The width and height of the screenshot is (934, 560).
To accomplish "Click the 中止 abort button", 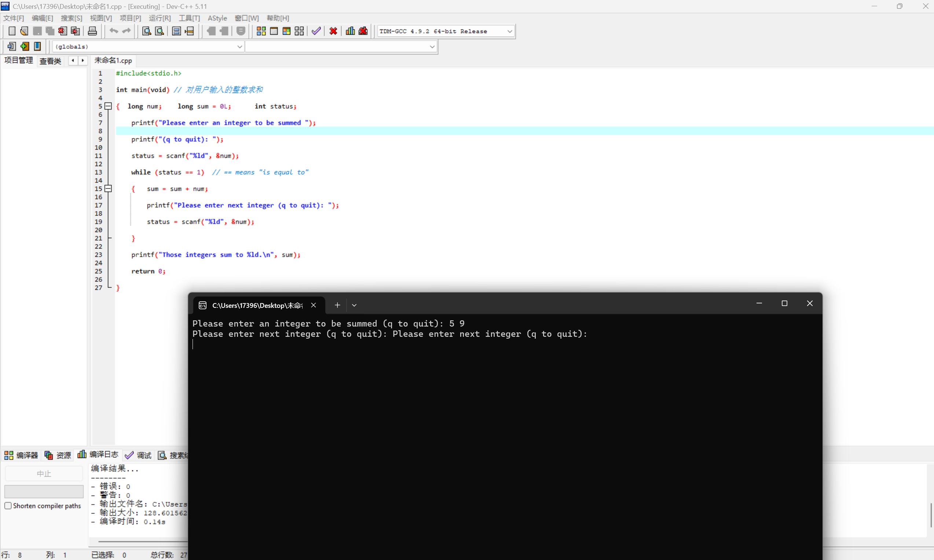I will 44,474.
